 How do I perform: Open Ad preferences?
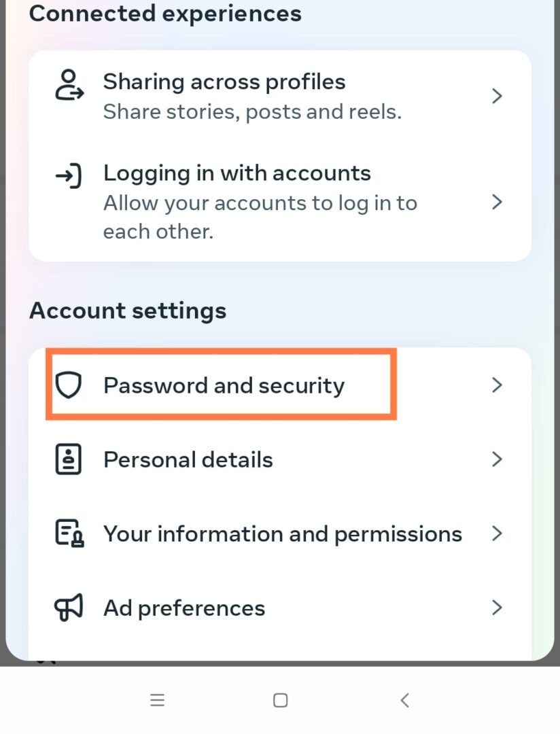pyautogui.click(x=183, y=608)
